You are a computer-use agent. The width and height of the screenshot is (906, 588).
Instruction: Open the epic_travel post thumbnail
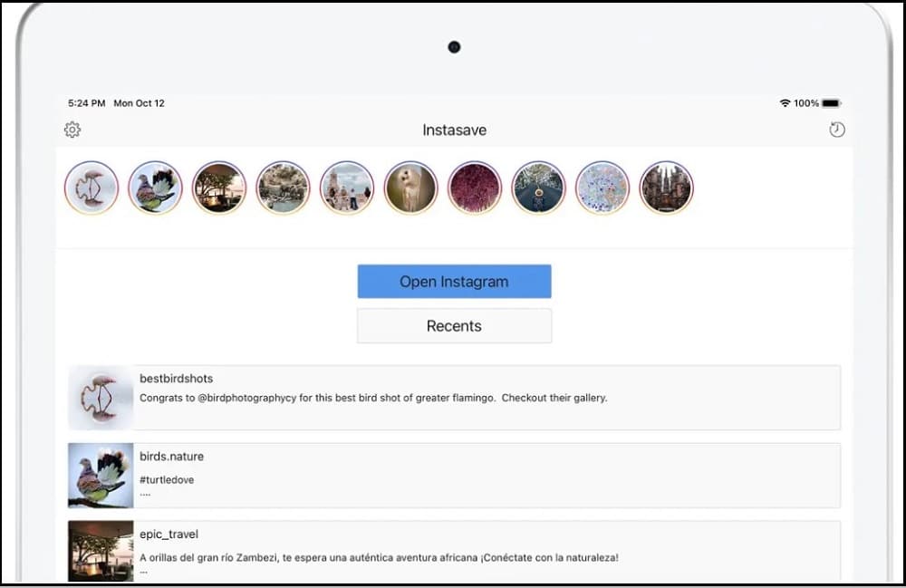click(x=101, y=551)
